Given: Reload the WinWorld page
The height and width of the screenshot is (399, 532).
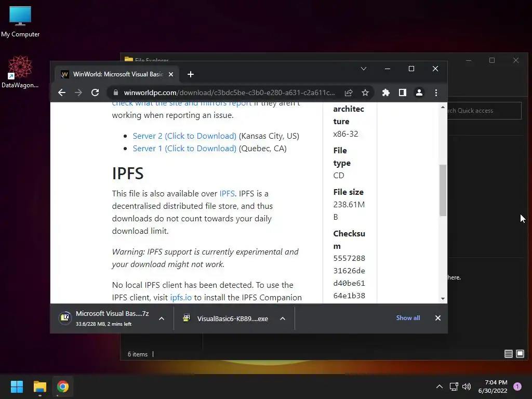Looking at the screenshot, I should point(95,92).
